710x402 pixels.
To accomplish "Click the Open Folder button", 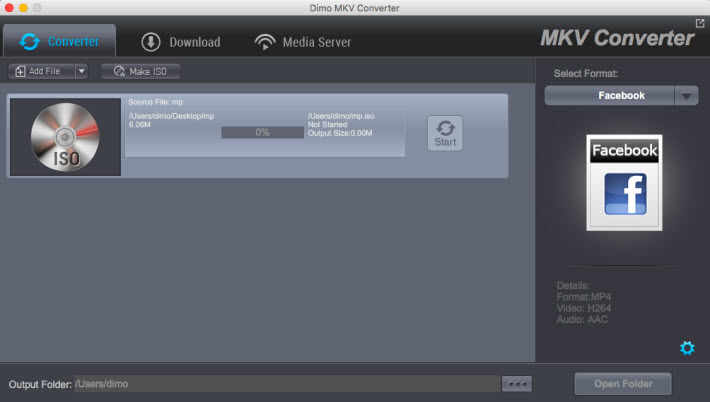I will 622,384.
